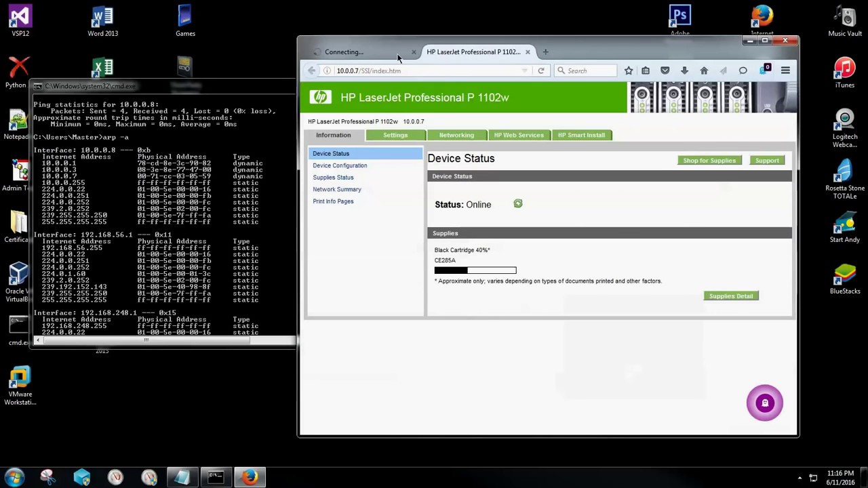Open the Games desktop shortcut

pyautogui.click(x=185, y=21)
